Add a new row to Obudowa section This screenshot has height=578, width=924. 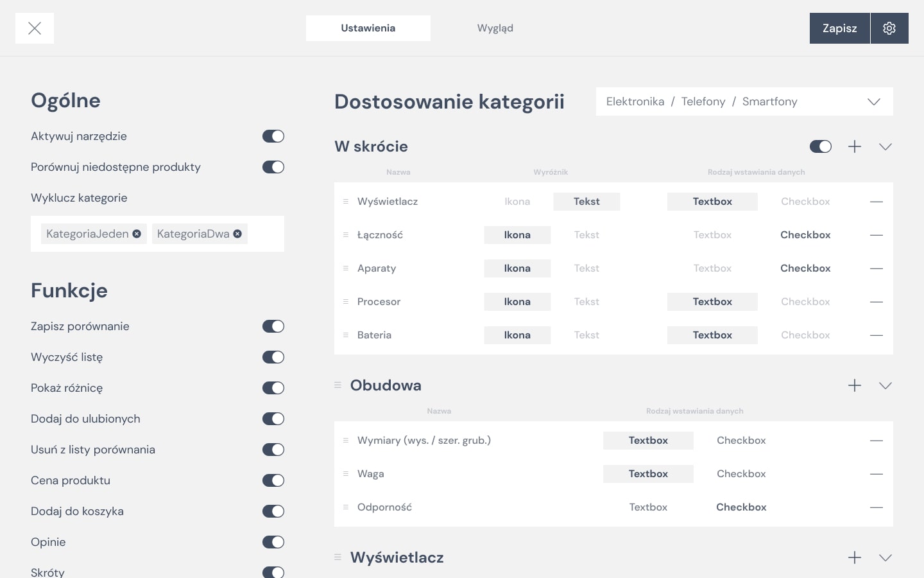pyautogui.click(x=855, y=385)
